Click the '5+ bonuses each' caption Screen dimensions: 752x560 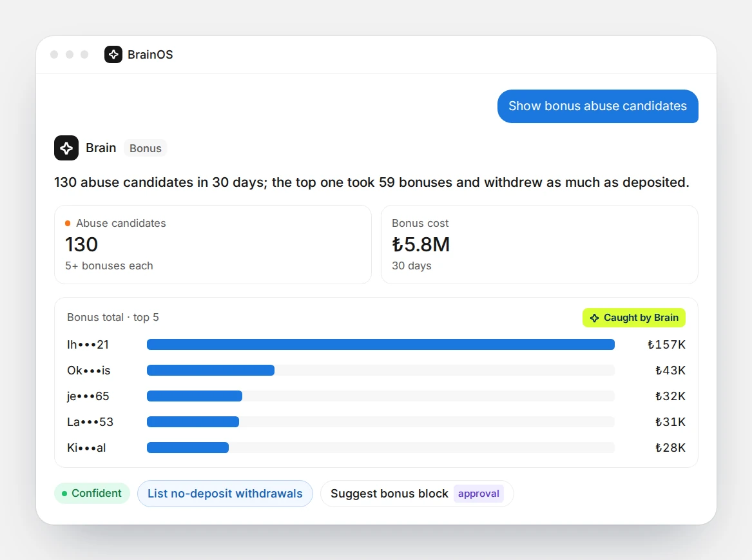coord(109,266)
